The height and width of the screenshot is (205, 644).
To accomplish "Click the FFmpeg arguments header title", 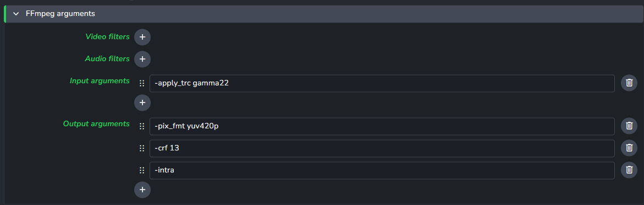I will coord(60,14).
